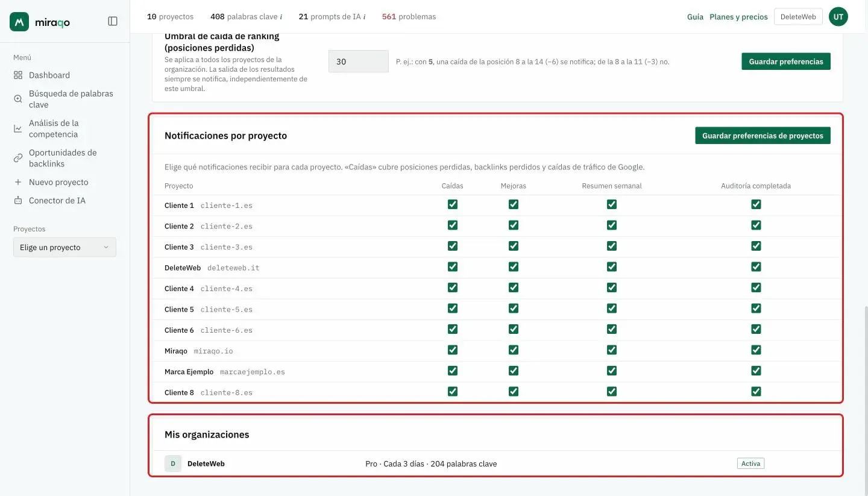868x496 pixels.
Task: Uncheck Mejoras for Cliente 3
Action: (x=514, y=246)
